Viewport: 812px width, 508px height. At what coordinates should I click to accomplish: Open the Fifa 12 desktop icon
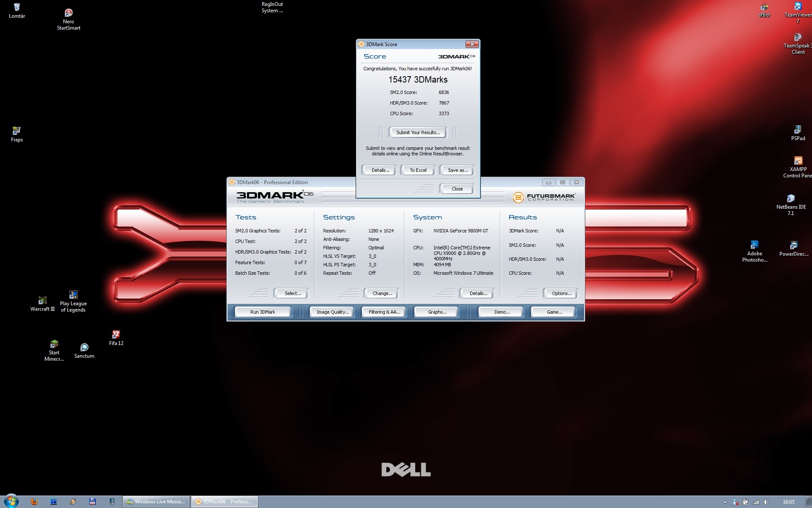point(116,338)
